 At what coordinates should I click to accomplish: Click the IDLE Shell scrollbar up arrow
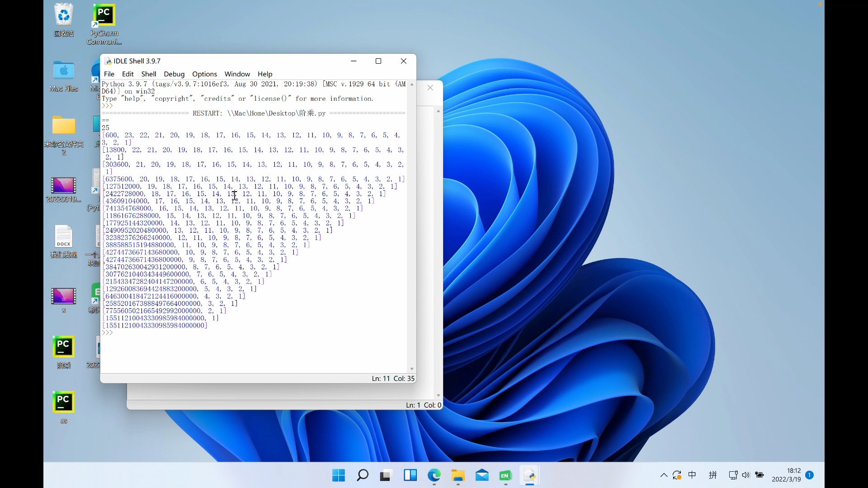411,84
